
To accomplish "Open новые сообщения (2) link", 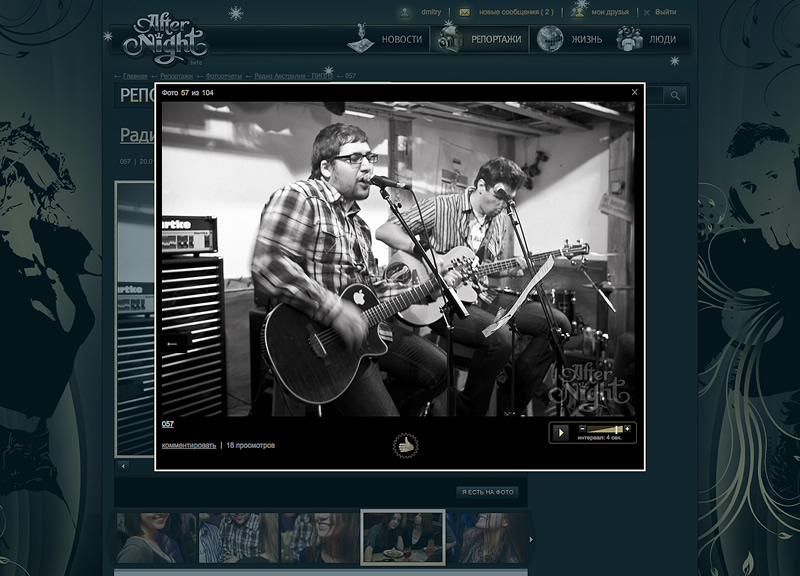I will click(x=516, y=12).
